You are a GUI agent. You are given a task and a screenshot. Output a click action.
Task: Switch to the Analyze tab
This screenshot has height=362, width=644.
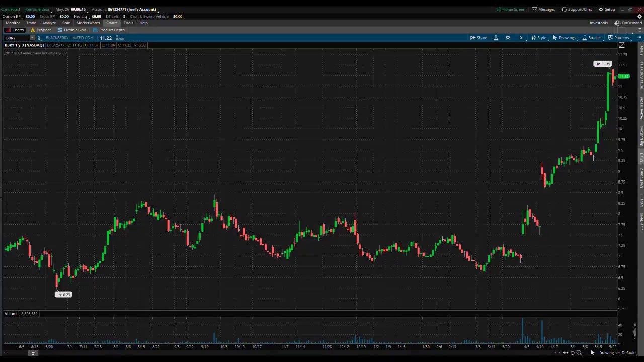(x=49, y=23)
